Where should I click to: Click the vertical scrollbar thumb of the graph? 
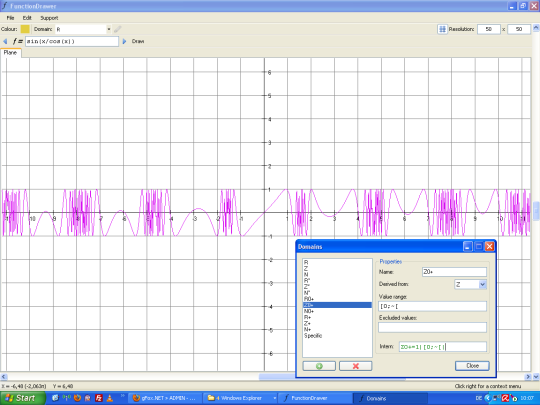tap(536, 211)
